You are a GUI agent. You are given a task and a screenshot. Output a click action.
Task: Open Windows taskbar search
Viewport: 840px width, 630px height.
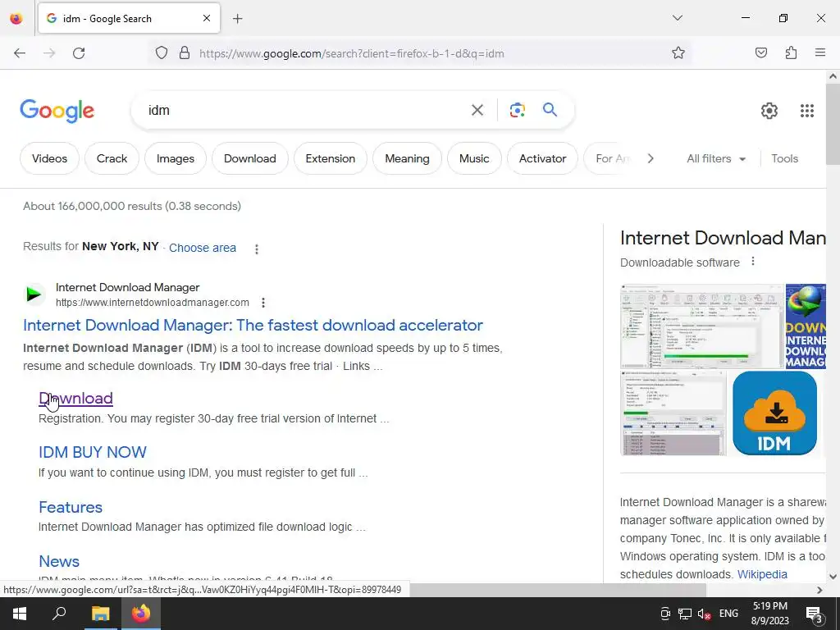[59, 614]
